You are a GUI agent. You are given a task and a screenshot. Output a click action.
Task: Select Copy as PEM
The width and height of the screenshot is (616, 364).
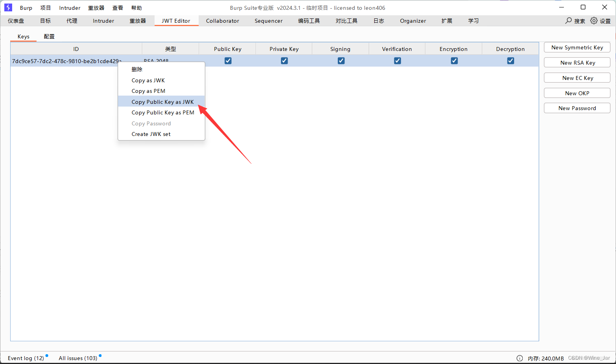click(x=161, y=91)
